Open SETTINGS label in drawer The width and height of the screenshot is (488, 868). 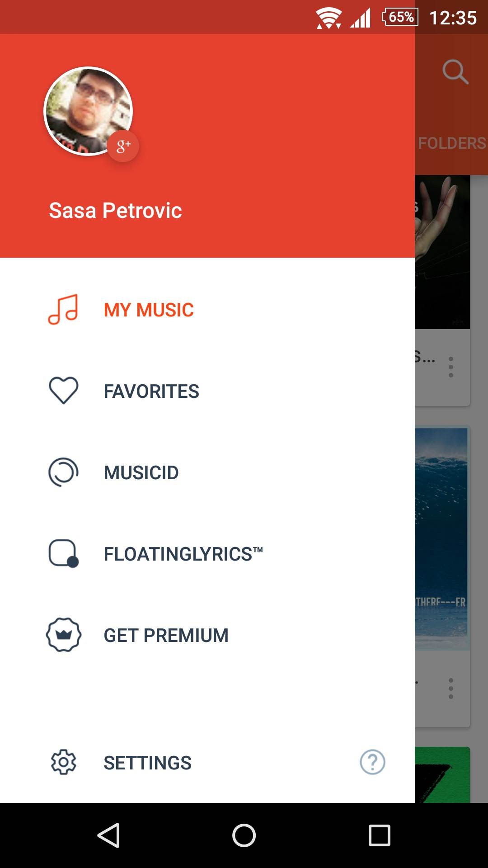point(147,763)
